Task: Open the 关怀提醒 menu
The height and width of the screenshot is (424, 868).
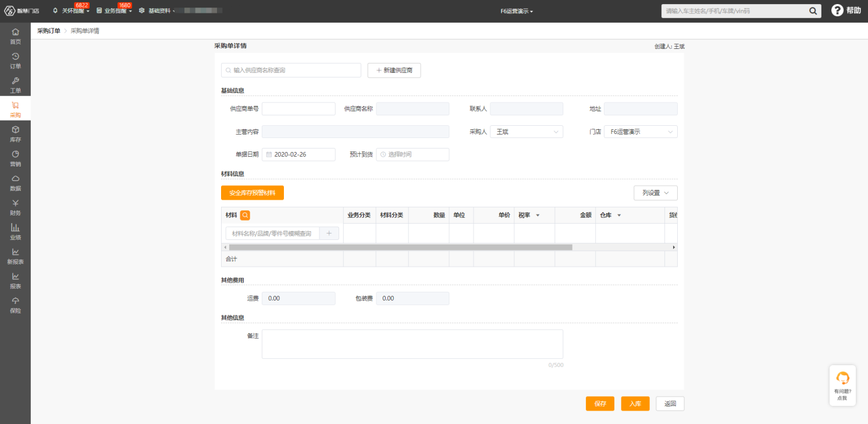Action: [72, 10]
